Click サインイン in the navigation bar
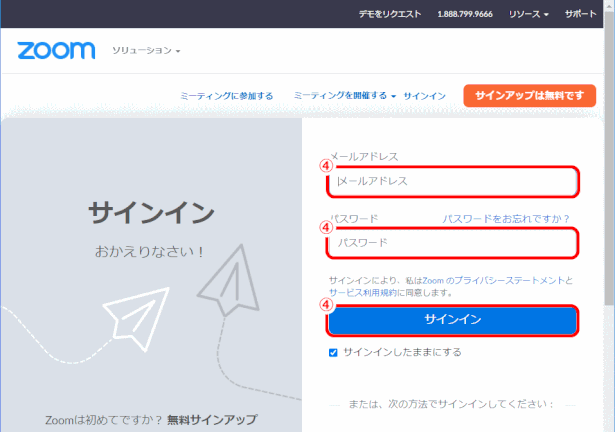Screen dimensions: 615x432 (x=424, y=96)
